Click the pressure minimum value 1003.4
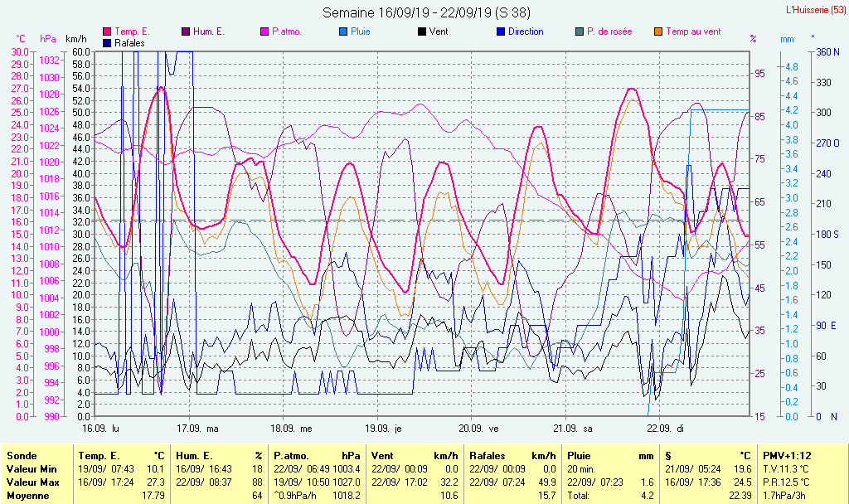Screen dimensions: 849x504 click(x=347, y=469)
